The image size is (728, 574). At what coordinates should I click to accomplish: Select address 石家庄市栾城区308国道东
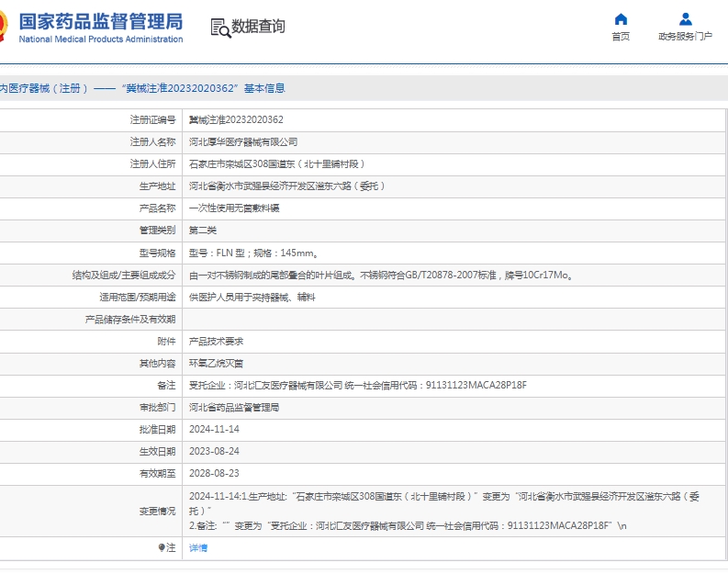277,163
